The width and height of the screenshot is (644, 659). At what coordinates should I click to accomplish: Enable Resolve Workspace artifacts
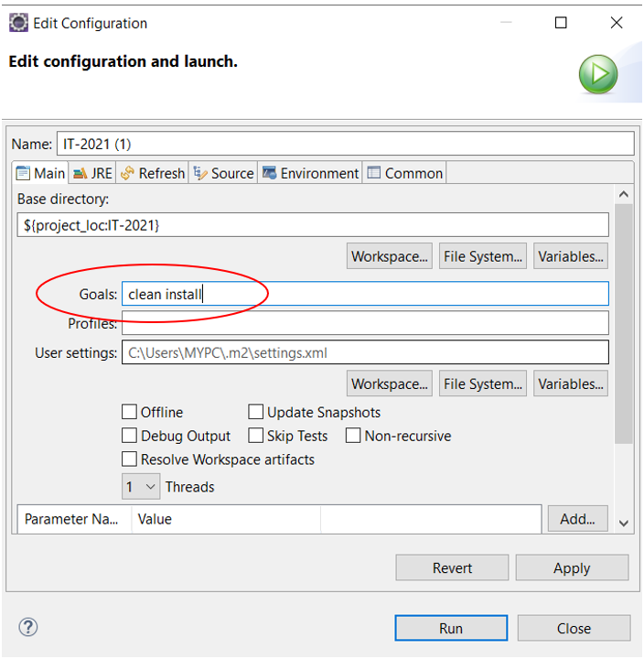pos(129,459)
